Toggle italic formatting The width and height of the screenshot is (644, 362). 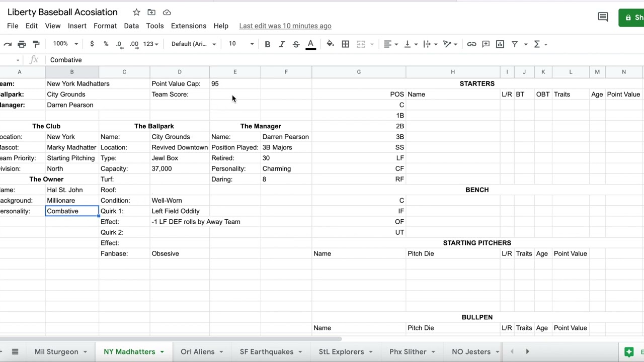point(282,44)
